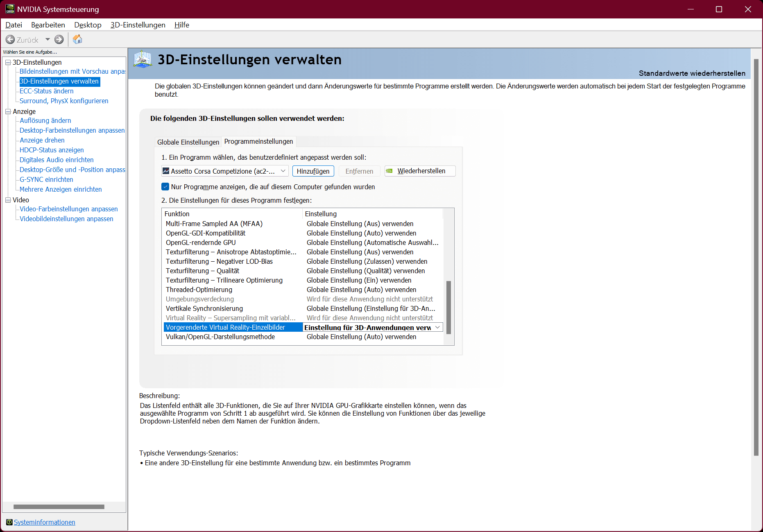Screen dimensions: 763x532
Task: Open Anzeige drehen
Action: pos(42,140)
